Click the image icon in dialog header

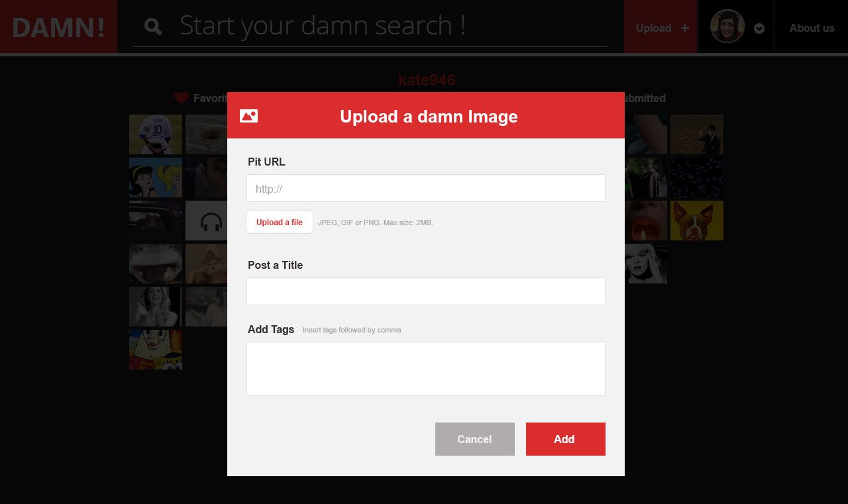tap(249, 116)
